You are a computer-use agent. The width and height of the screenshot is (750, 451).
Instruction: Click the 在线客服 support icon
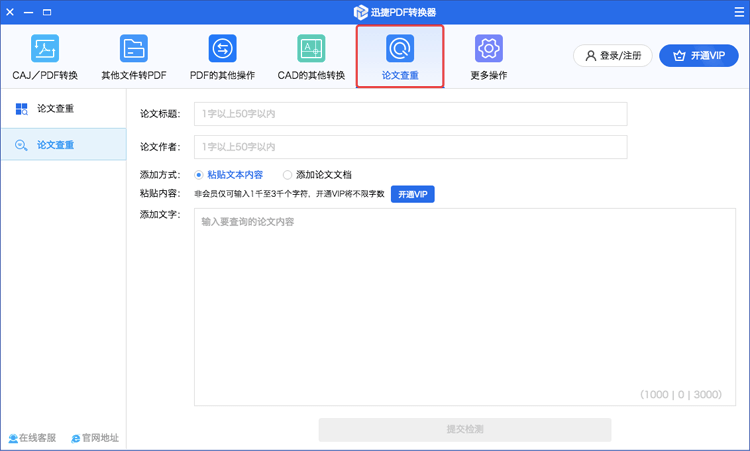click(13, 438)
